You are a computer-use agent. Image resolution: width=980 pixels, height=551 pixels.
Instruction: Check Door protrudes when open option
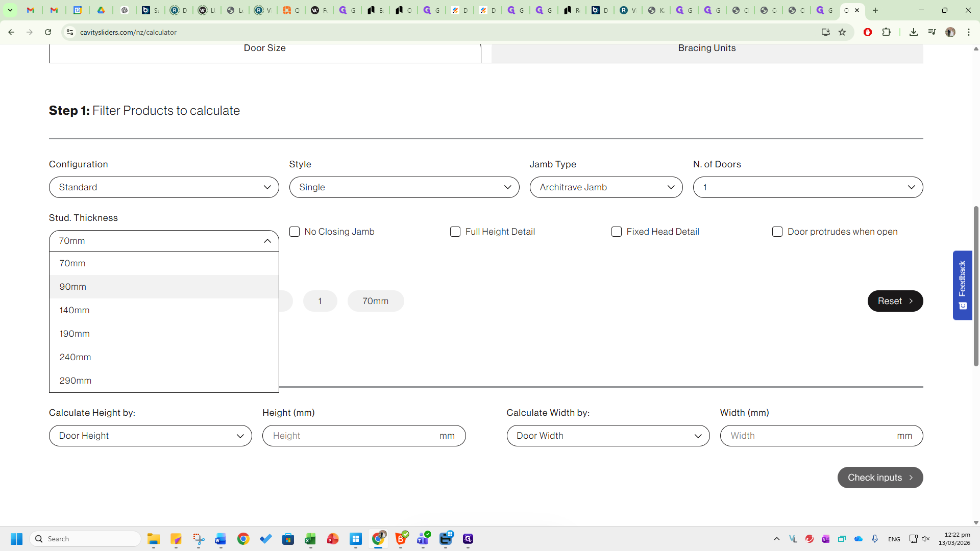pos(777,232)
